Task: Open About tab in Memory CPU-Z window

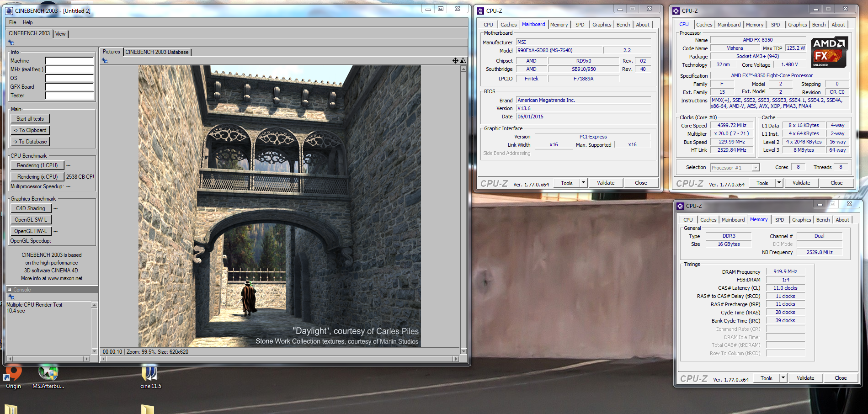Action: click(x=842, y=220)
